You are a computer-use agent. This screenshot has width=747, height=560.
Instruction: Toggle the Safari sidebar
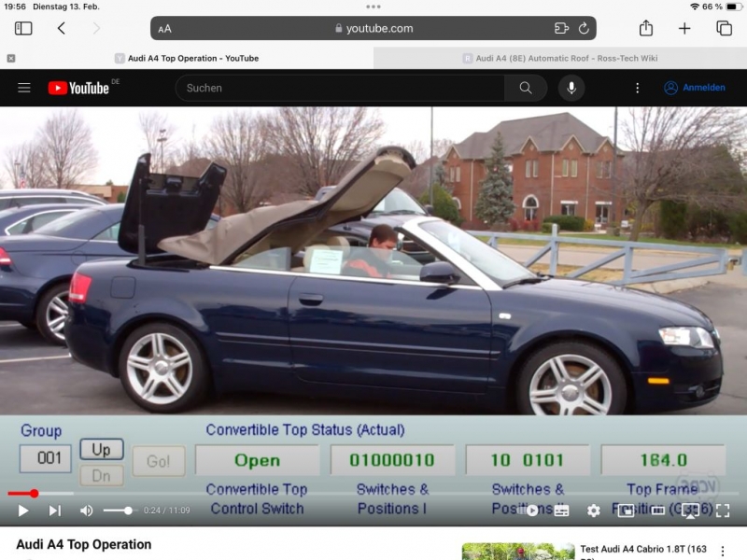pyautogui.click(x=23, y=29)
